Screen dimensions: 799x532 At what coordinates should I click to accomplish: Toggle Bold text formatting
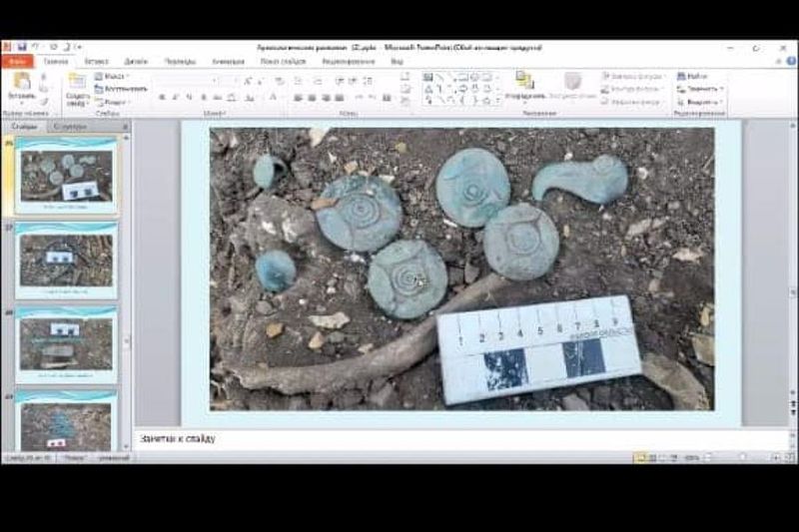pyautogui.click(x=162, y=98)
